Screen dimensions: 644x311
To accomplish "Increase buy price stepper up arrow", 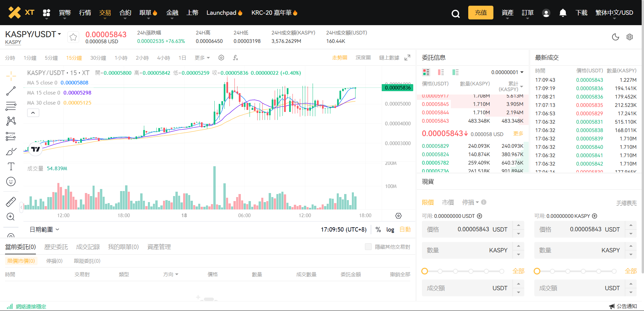I will coord(519,225).
